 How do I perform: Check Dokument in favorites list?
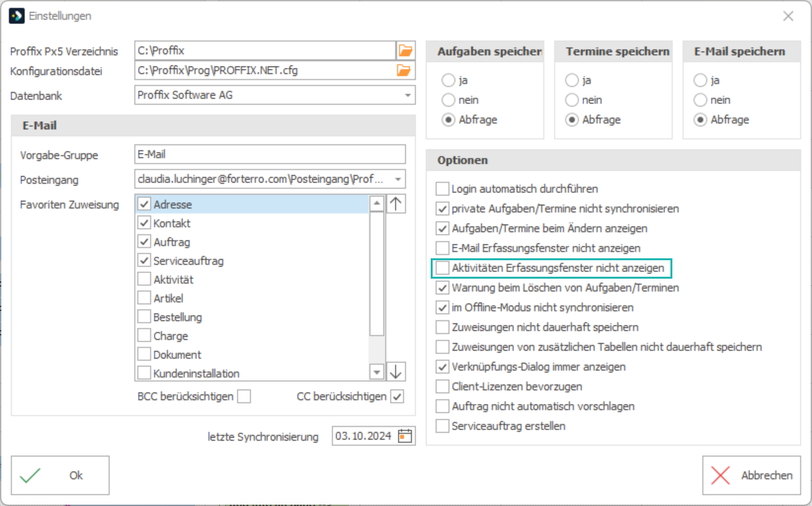[144, 354]
